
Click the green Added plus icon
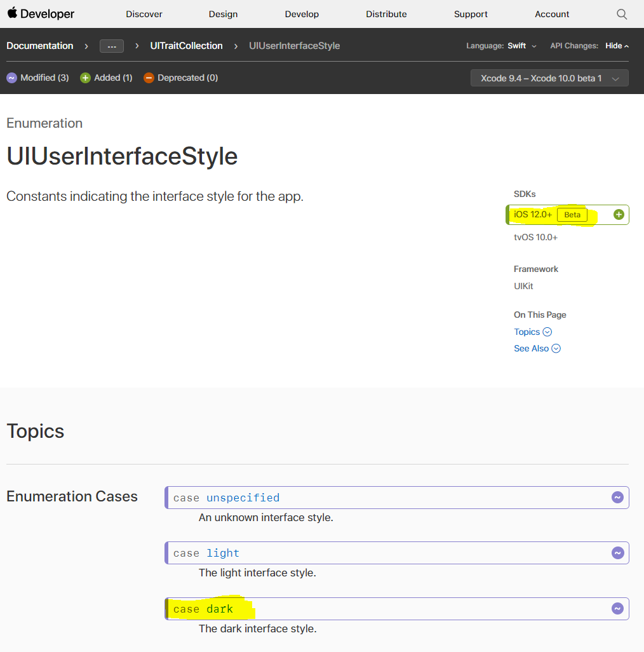tap(85, 78)
